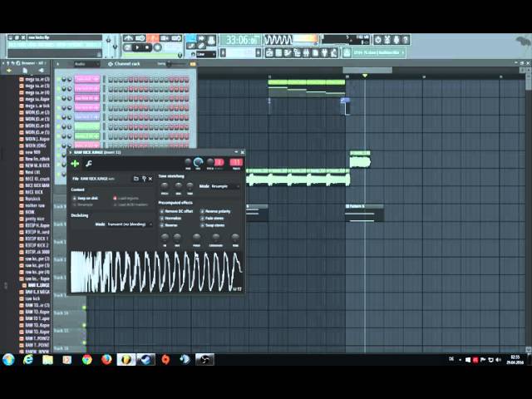
Task: Adjust the Swing slider in channel rack
Action: pos(175,64)
